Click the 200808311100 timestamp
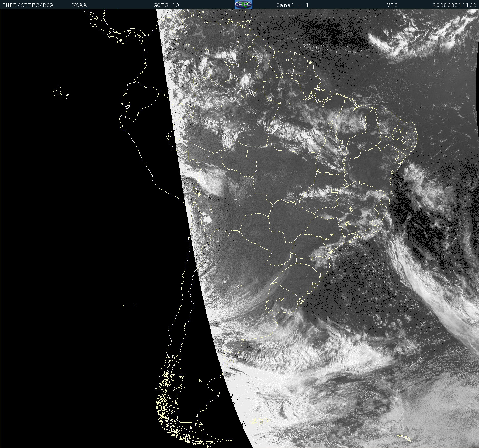Screen dimensions: 479x448 (x=454, y=5)
